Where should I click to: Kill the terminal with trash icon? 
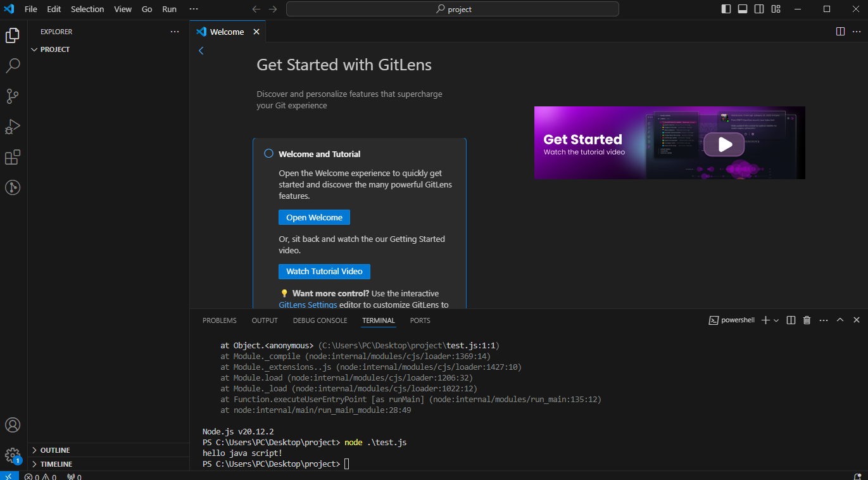pos(807,320)
